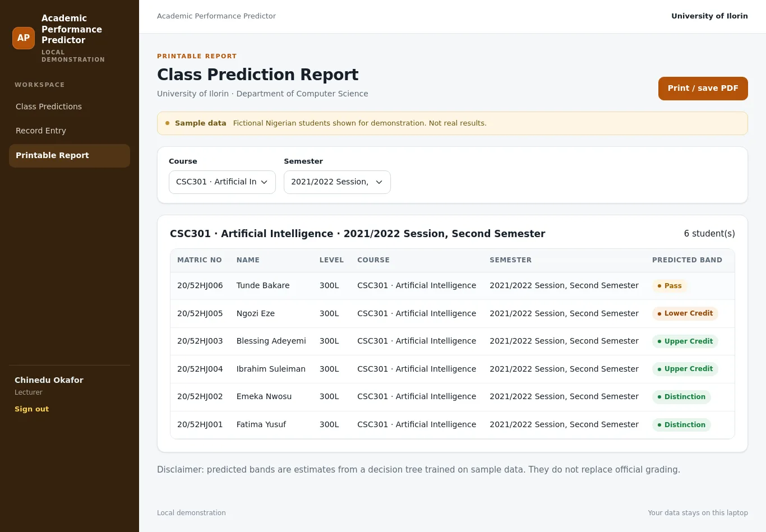This screenshot has width=766, height=532.
Task: Click Academic Performance Predictor breadcrumb text
Action: 216,16
